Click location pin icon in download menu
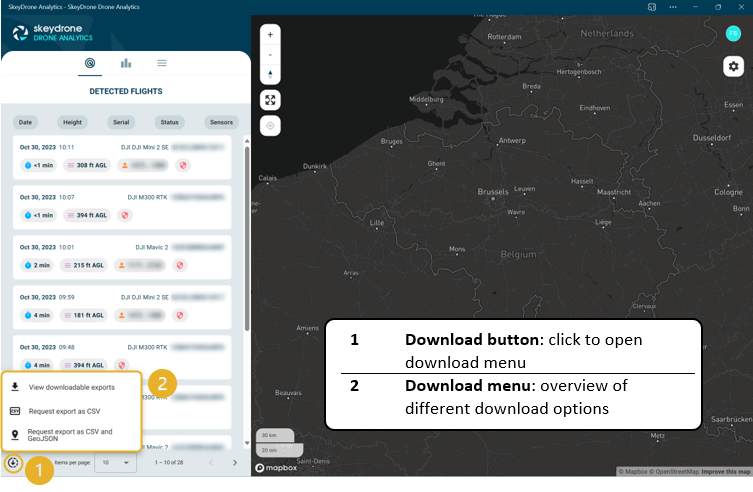This screenshot has height=492, width=753. click(x=15, y=435)
